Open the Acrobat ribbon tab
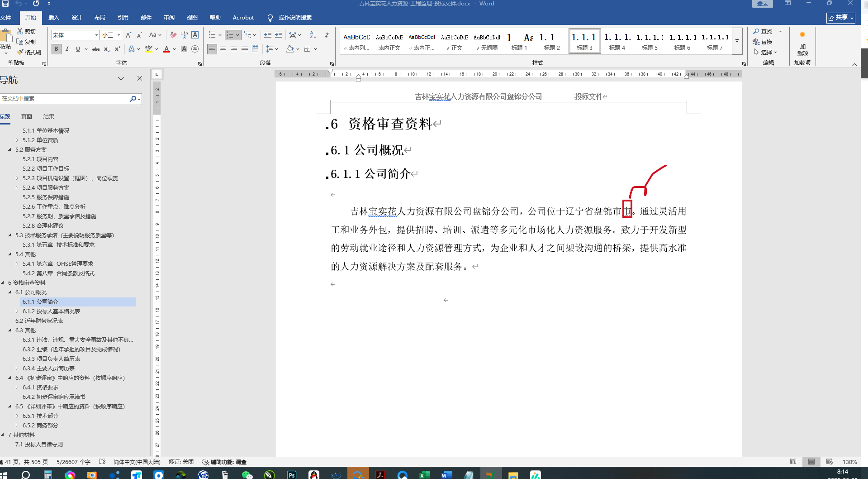The image size is (868, 479). [243, 18]
